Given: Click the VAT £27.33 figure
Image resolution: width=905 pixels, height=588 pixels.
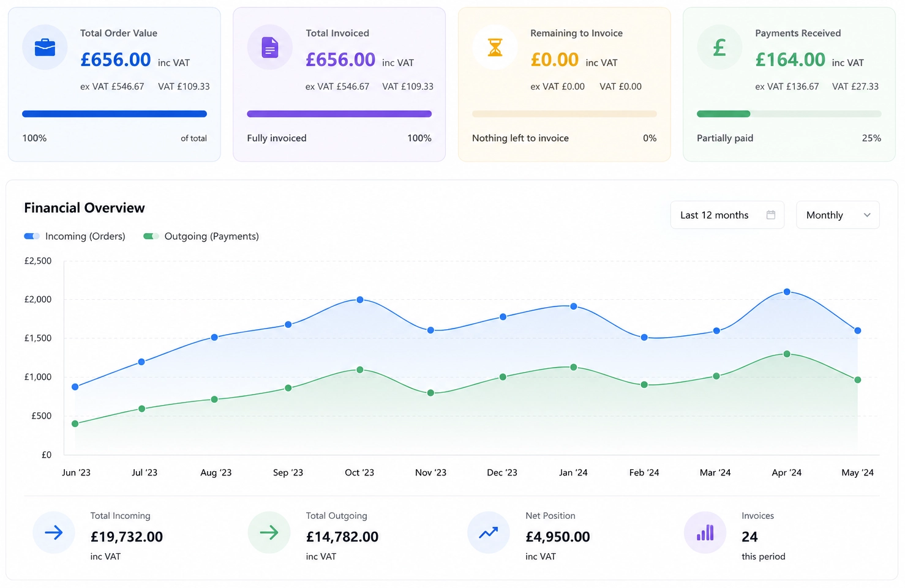Looking at the screenshot, I should click(855, 86).
